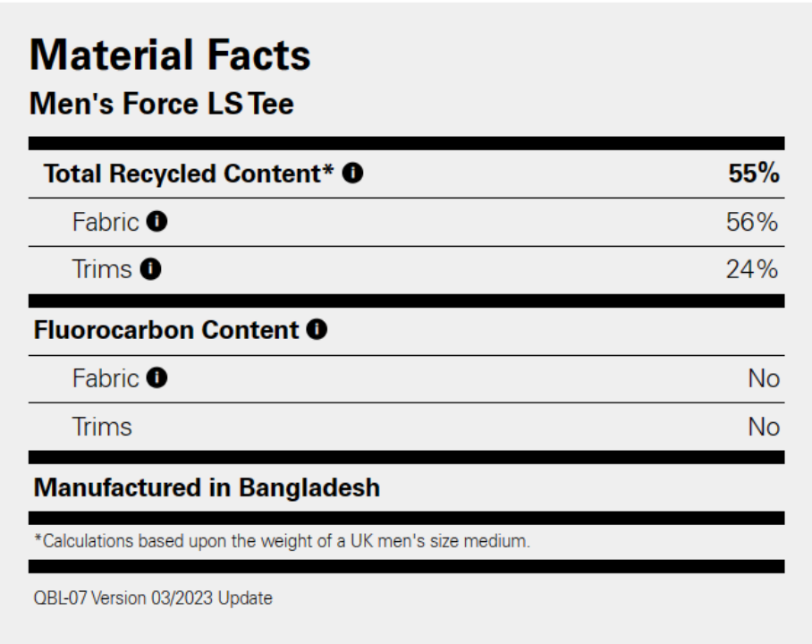This screenshot has width=812, height=644.
Task: Select QBL-07 Version 03/2023 Update text
Action: point(153,597)
